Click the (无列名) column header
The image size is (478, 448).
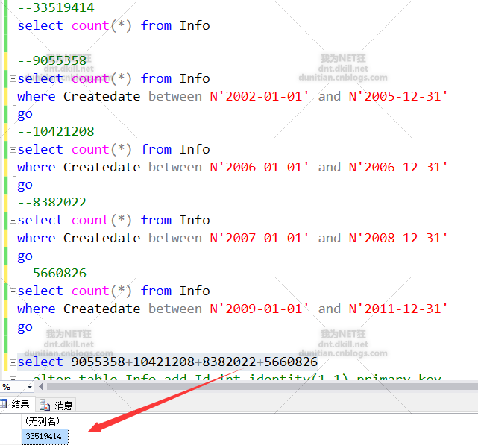click(x=45, y=421)
